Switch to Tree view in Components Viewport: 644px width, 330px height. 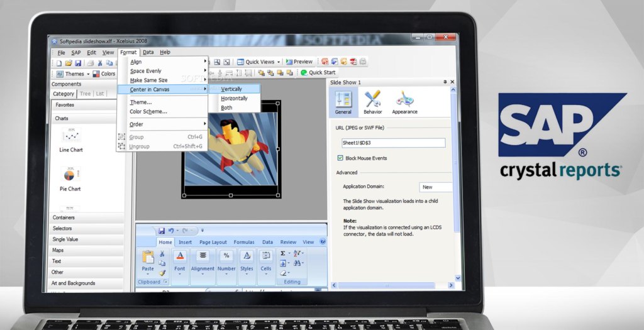[85, 94]
